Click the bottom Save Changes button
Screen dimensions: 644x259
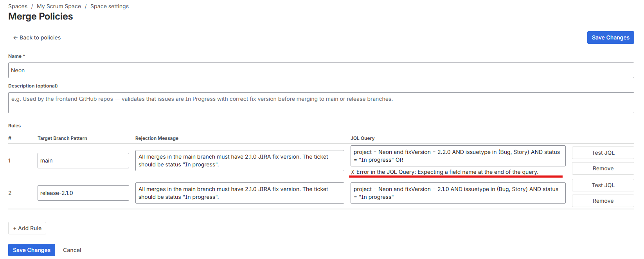click(x=32, y=250)
